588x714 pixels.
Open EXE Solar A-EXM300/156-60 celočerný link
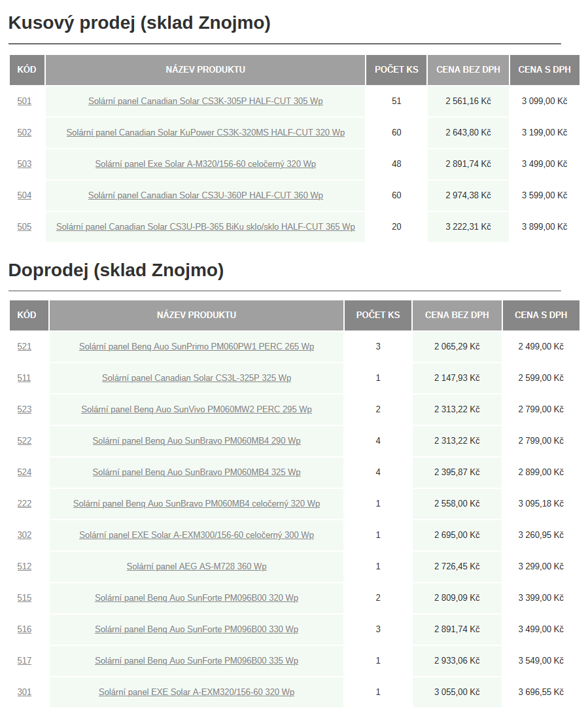tap(196, 535)
